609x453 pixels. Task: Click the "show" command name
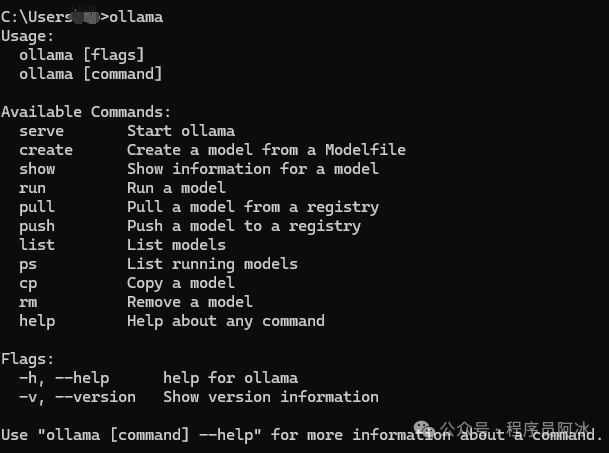[x=37, y=168]
